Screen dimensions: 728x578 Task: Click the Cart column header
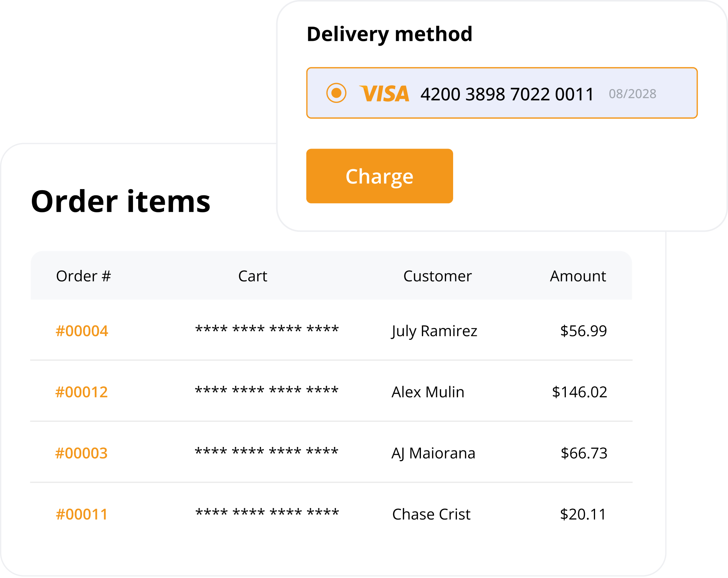(253, 276)
